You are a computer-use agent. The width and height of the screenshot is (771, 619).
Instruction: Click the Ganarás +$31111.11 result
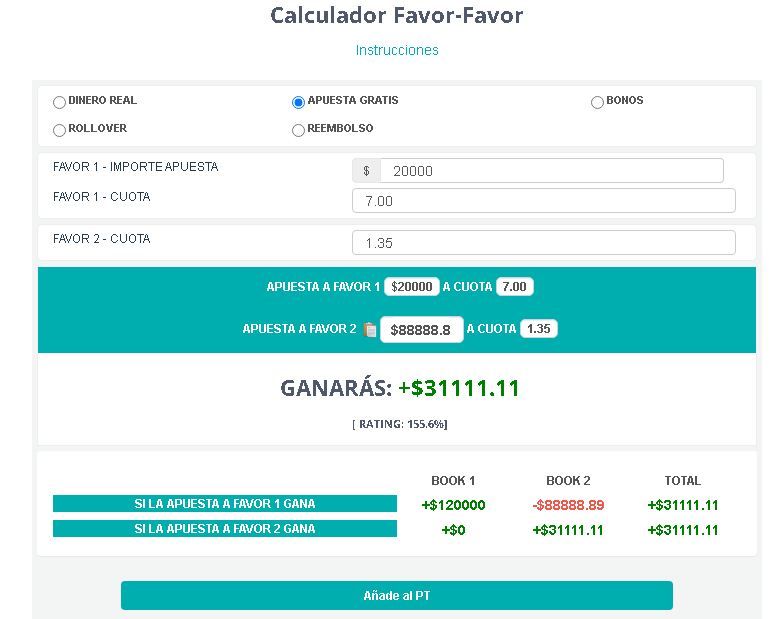(x=400, y=388)
